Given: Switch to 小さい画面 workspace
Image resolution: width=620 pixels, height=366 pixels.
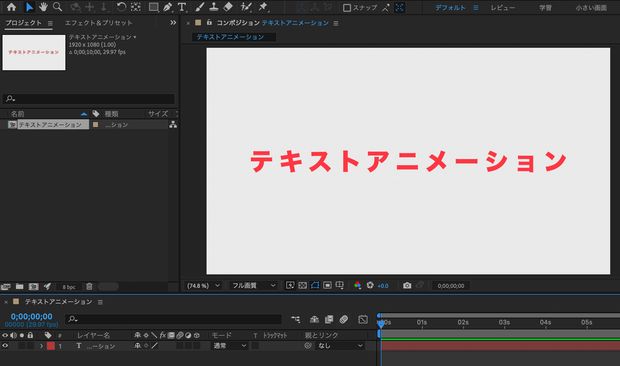Looking at the screenshot, I should (x=591, y=8).
